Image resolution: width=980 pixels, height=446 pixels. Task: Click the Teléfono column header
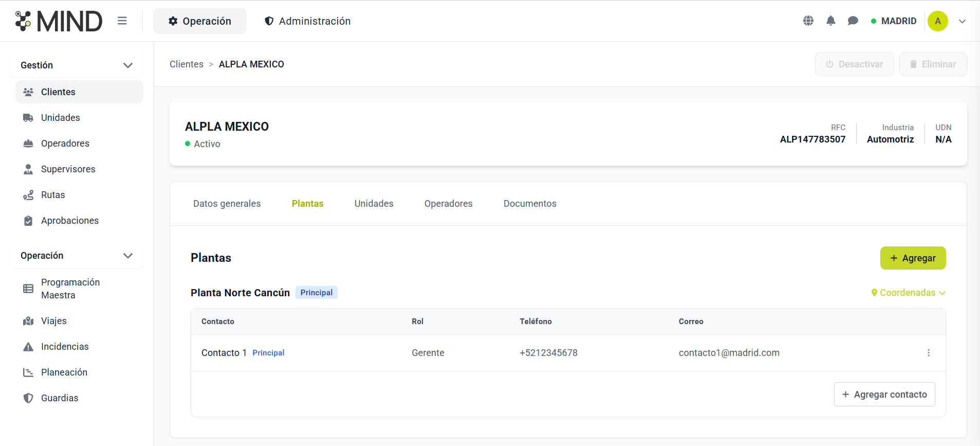pyautogui.click(x=535, y=322)
